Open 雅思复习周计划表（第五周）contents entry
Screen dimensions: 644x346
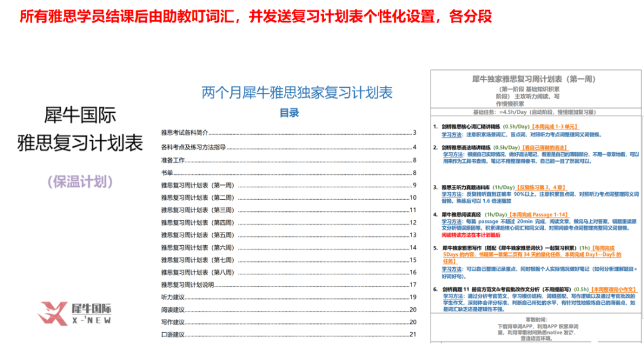(289, 235)
